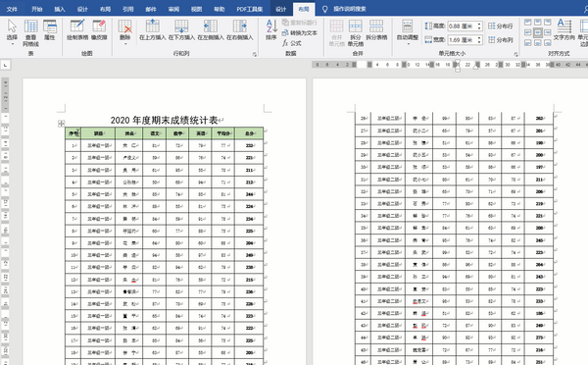Expand the 选择 dropdown arrow
The height and width of the screenshot is (365, 588).
click(12, 44)
